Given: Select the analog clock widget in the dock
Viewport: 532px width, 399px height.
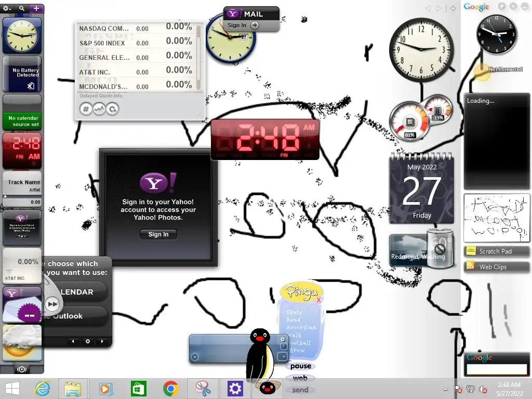Looking at the screenshot, I should pyautogui.click(x=22, y=36).
